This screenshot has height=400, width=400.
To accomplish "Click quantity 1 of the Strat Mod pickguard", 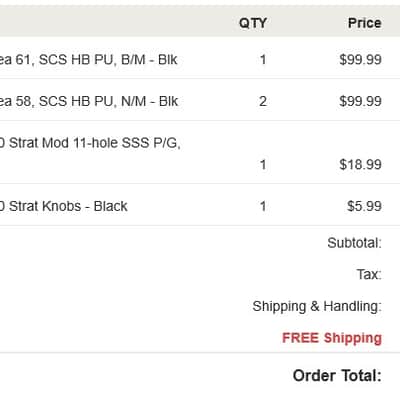I will tap(263, 165).
